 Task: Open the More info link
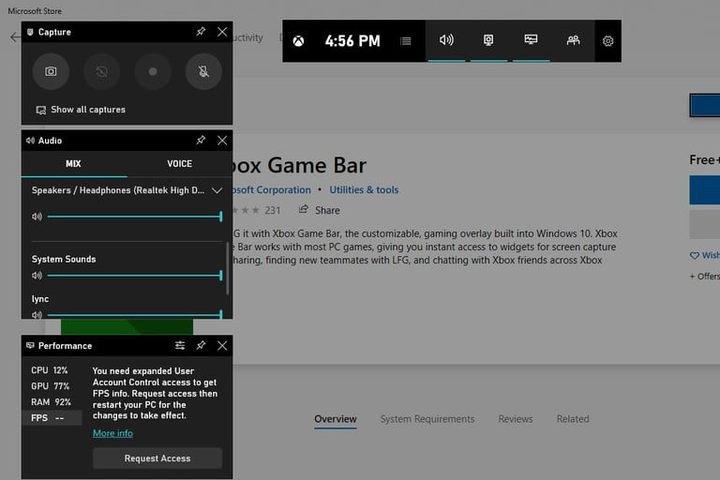coord(113,433)
